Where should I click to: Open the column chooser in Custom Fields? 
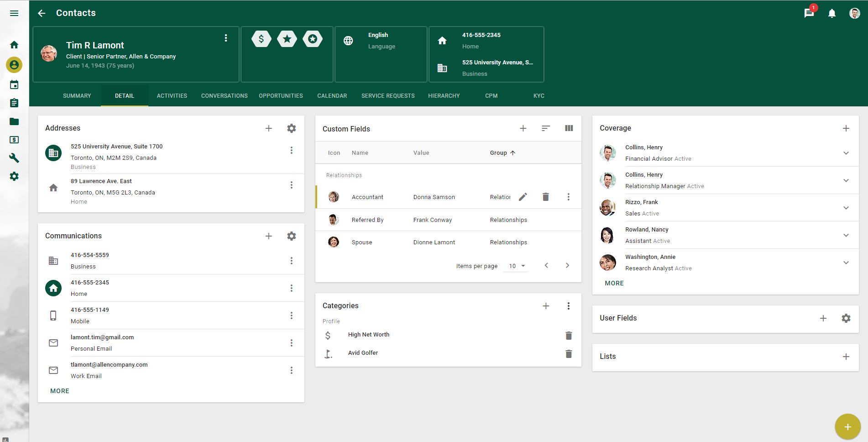(x=569, y=128)
